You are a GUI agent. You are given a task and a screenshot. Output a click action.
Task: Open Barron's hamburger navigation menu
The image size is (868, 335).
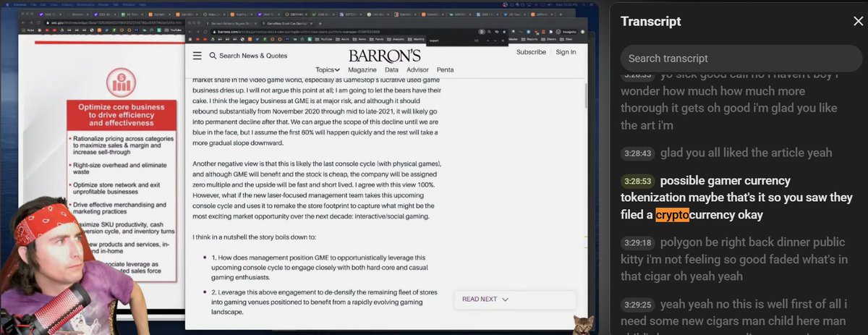[197, 56]
